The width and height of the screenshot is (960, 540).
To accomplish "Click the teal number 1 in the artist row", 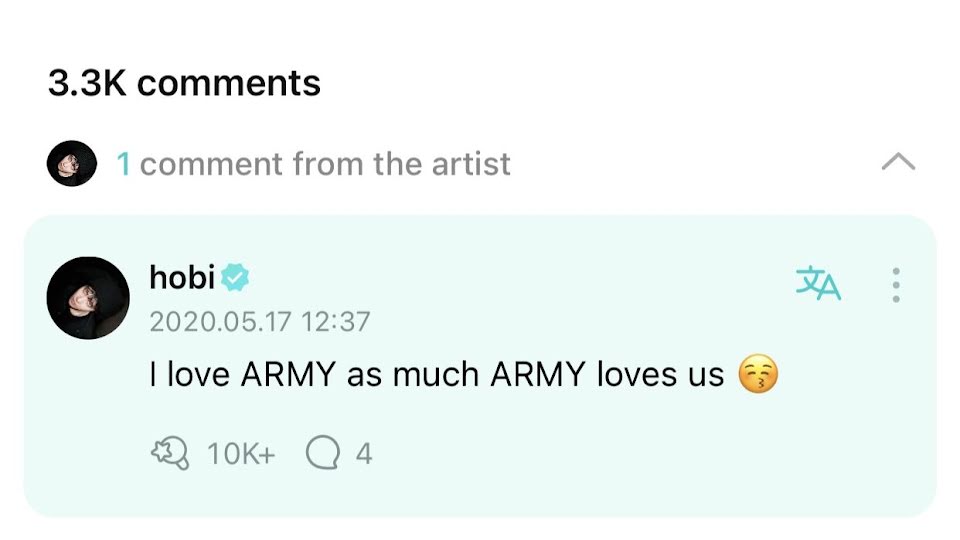I will pyautogui.click(x=123, y=163).
